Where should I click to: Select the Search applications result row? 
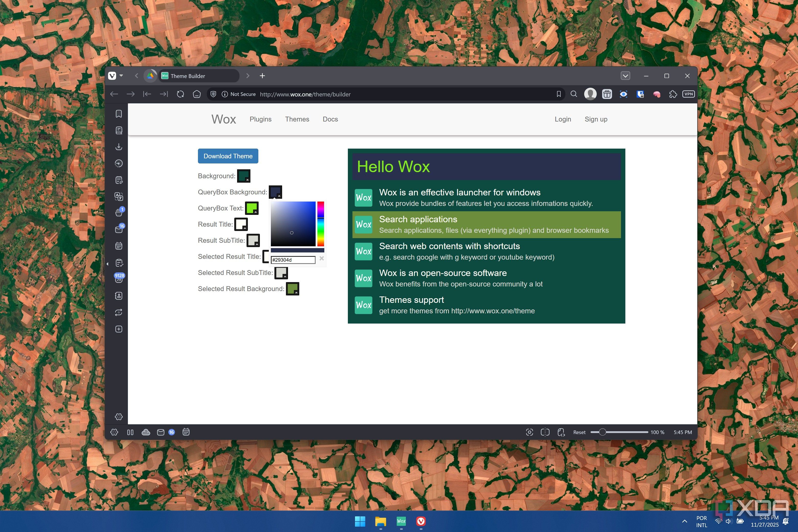click(x=486, y=225)
